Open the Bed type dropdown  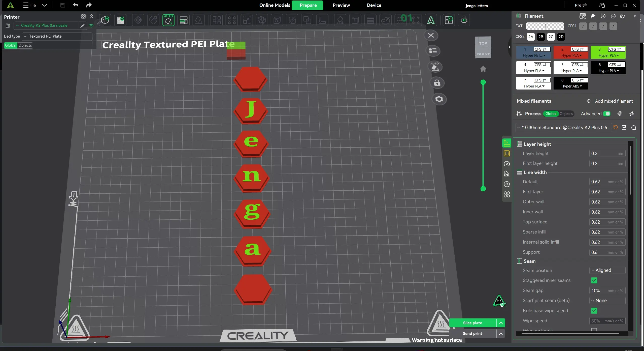pos(57,36)
